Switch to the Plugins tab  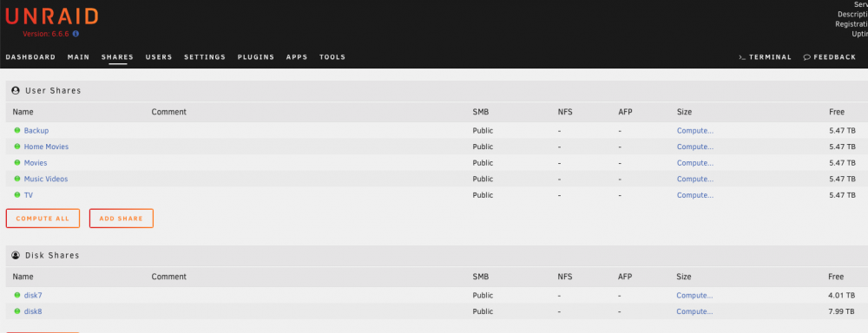(x=256, y=57)
